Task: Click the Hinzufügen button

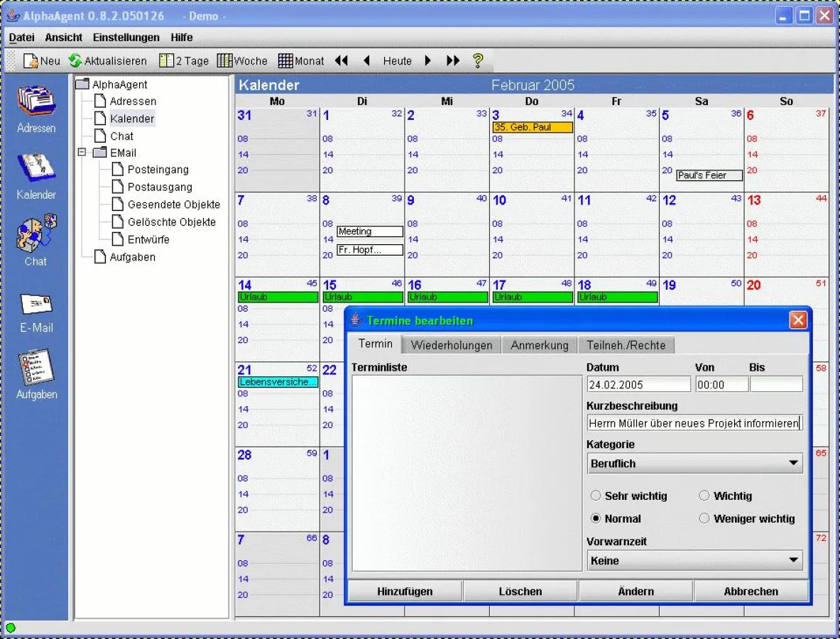Action: [405, 591]
